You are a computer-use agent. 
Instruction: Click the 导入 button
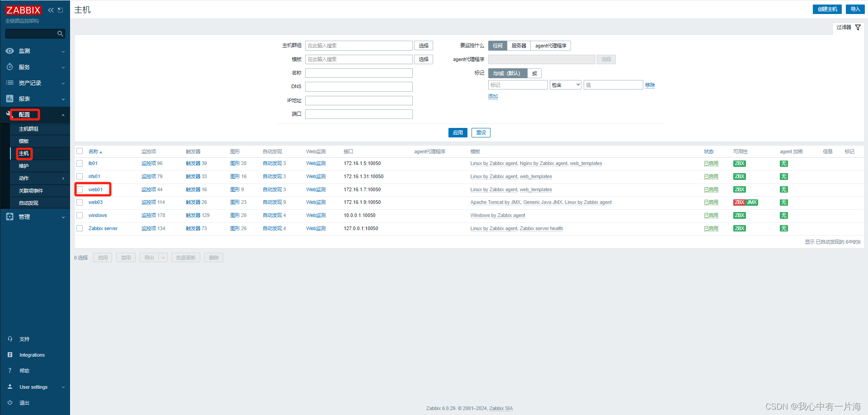(855, 9)
